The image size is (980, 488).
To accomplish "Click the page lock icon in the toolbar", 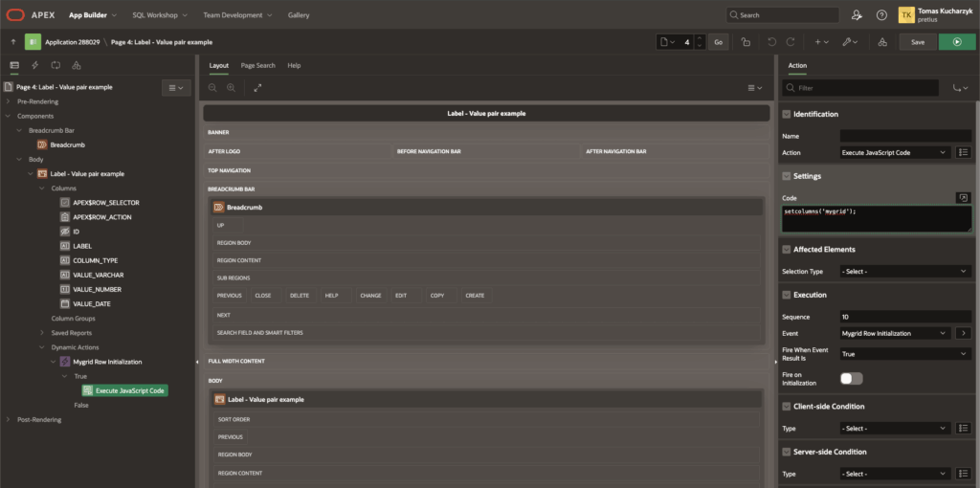I will click(x=745, y=42).
